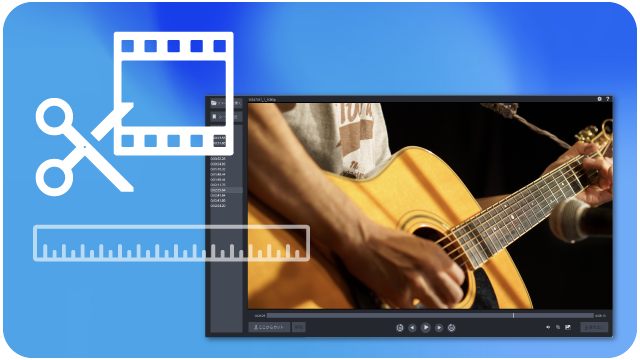Click the guitar video preview area

(430, 206)
